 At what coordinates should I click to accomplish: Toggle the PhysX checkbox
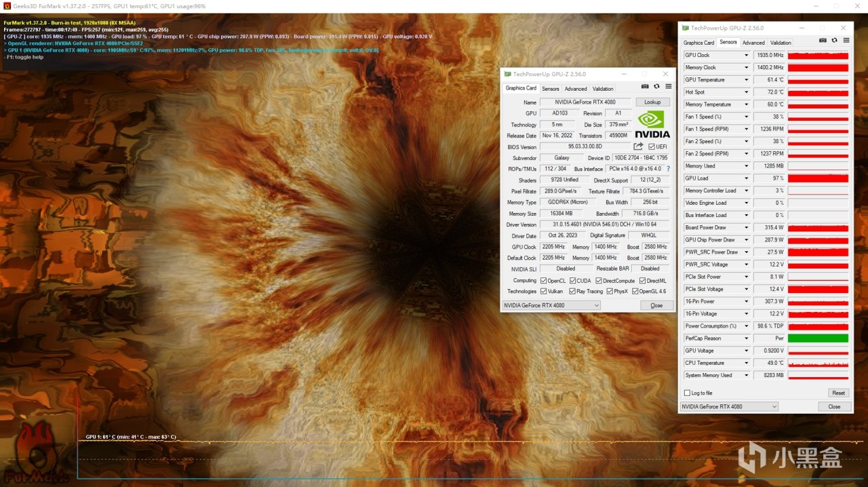coord(610,291)
